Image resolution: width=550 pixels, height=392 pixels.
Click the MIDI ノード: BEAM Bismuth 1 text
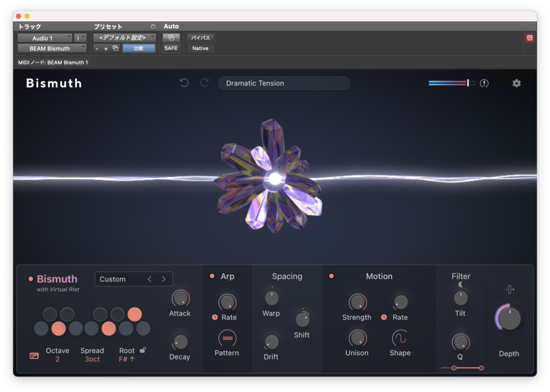(x=53, y=62)
